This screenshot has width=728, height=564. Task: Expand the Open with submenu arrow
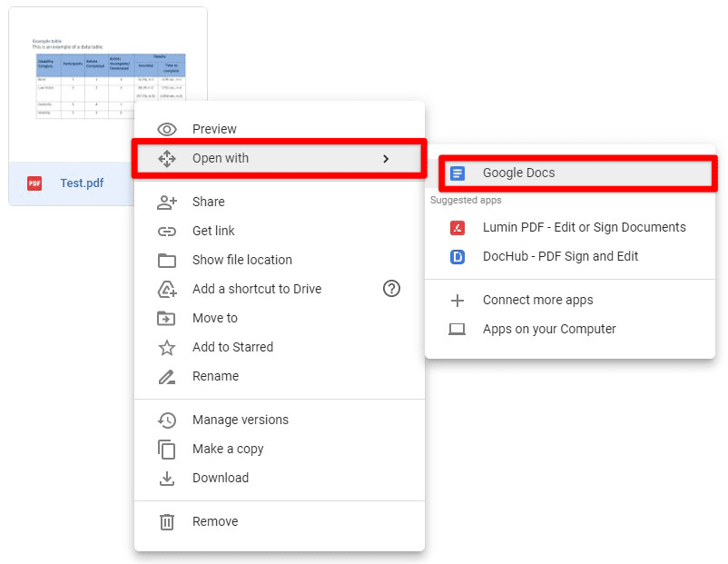(386, 159)
